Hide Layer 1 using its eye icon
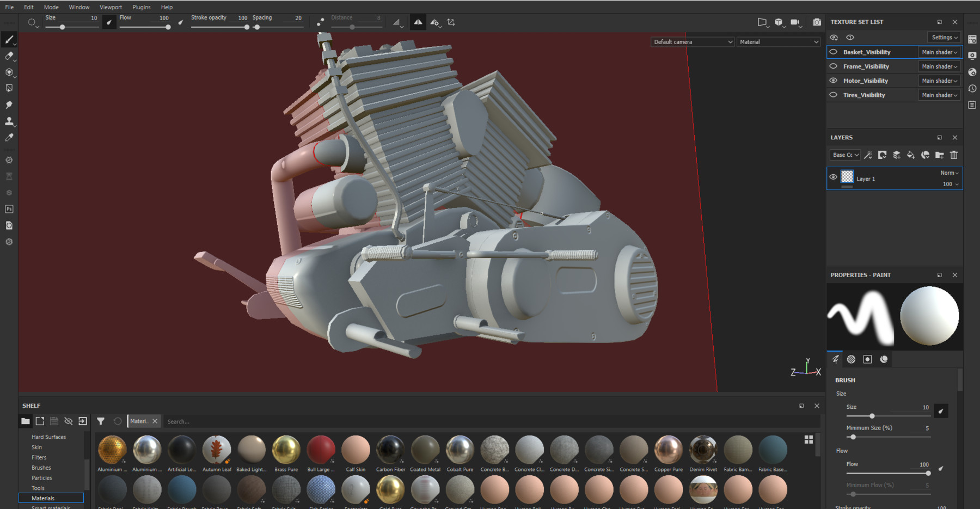 pyautogui.click(x=833, y=178)
